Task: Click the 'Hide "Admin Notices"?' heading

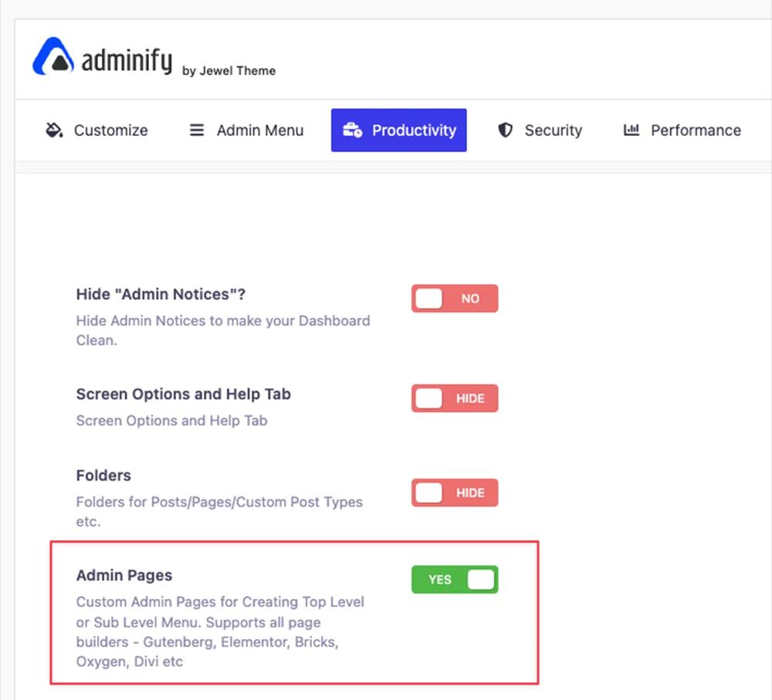Action: click(x=161, y=294)
